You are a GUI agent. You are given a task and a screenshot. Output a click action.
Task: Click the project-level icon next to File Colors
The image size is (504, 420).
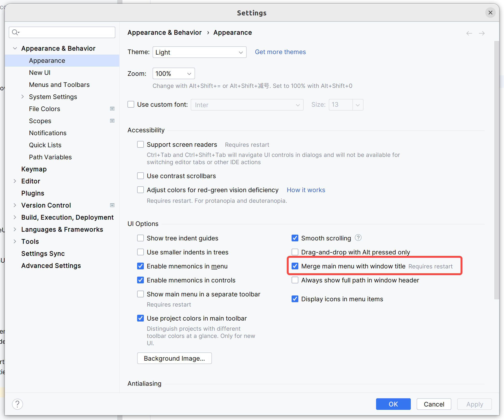[112, 109]
